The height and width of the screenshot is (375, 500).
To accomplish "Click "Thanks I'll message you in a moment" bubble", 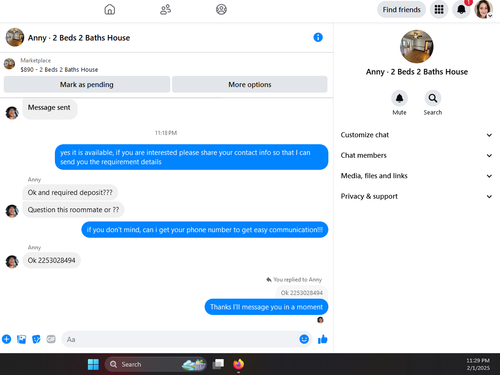I will point(266,307).
